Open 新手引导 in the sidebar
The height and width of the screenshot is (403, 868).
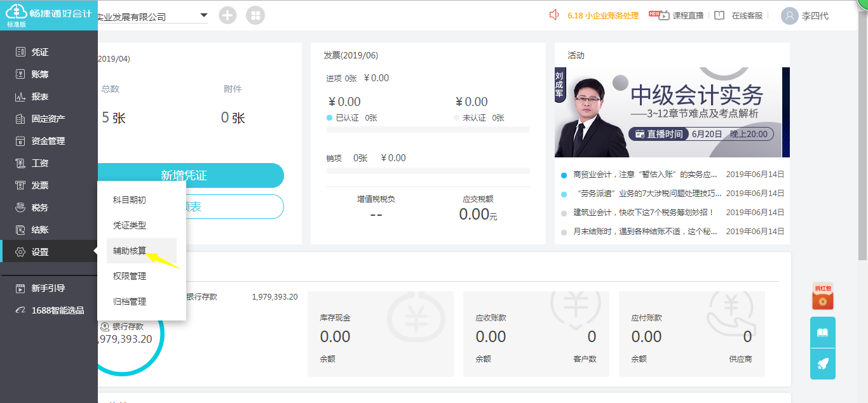(x=48, y=288)
